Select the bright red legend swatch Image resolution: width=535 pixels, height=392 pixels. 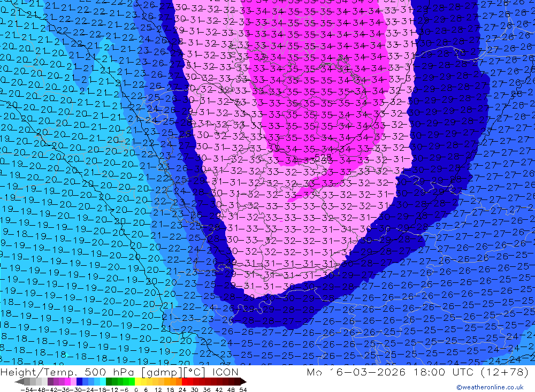coord(185,382)
